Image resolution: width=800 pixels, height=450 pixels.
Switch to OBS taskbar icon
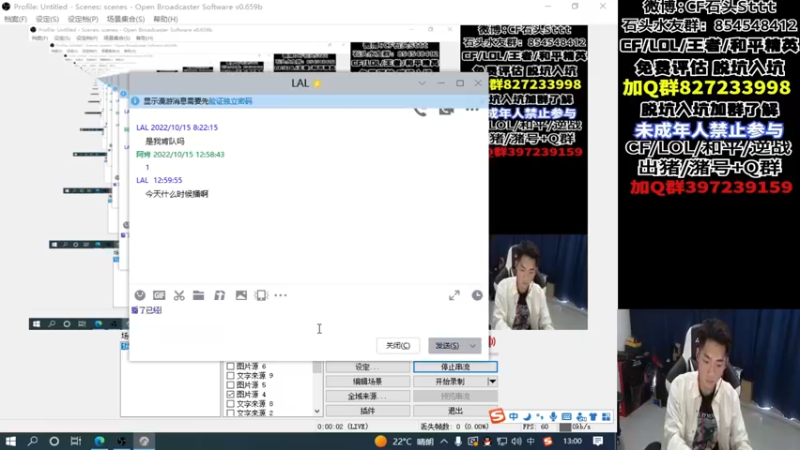point(121,441)
